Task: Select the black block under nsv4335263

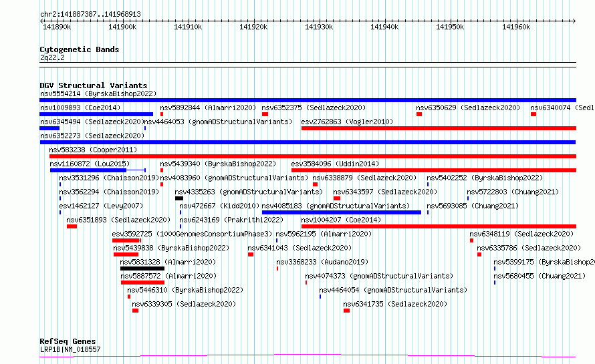Action: coord(179,198)
